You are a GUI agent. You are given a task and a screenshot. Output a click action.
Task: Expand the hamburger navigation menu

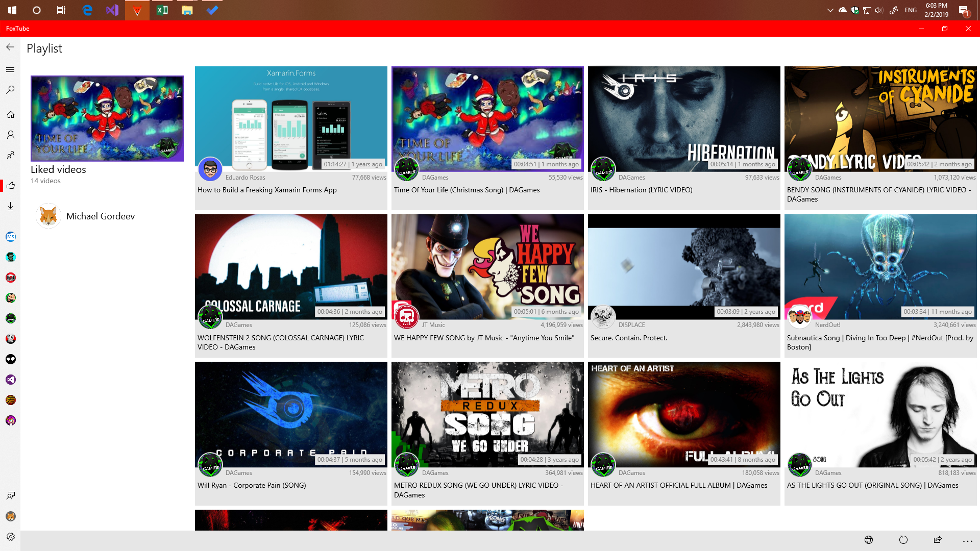(10, 70)
